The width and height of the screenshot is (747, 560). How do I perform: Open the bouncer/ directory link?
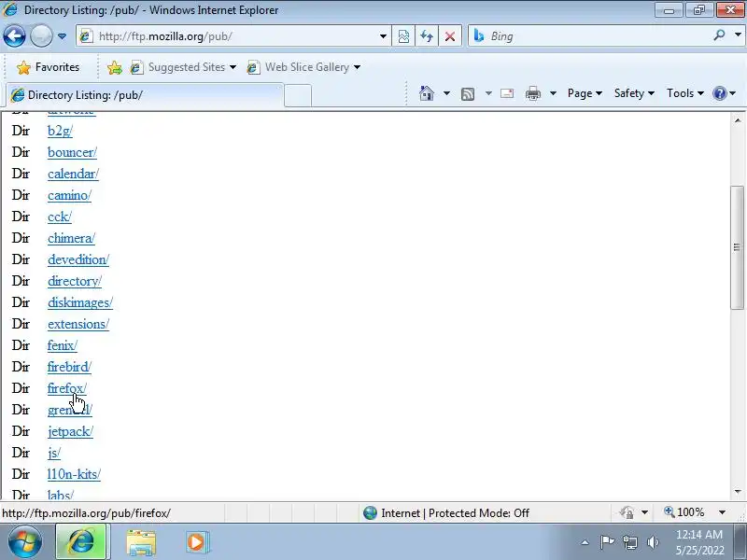point(72,152)
